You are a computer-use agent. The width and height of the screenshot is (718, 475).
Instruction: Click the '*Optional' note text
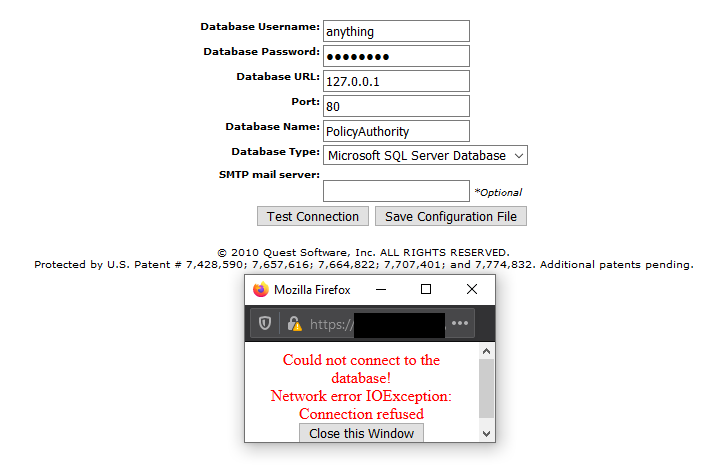point(498,192)
